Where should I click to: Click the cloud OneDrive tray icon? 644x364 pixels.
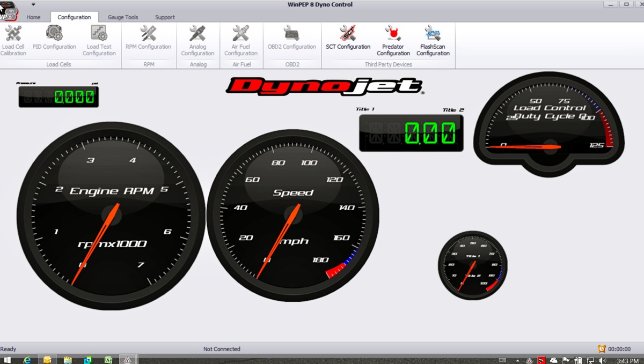pyautogui.click(x=554, y=360)
